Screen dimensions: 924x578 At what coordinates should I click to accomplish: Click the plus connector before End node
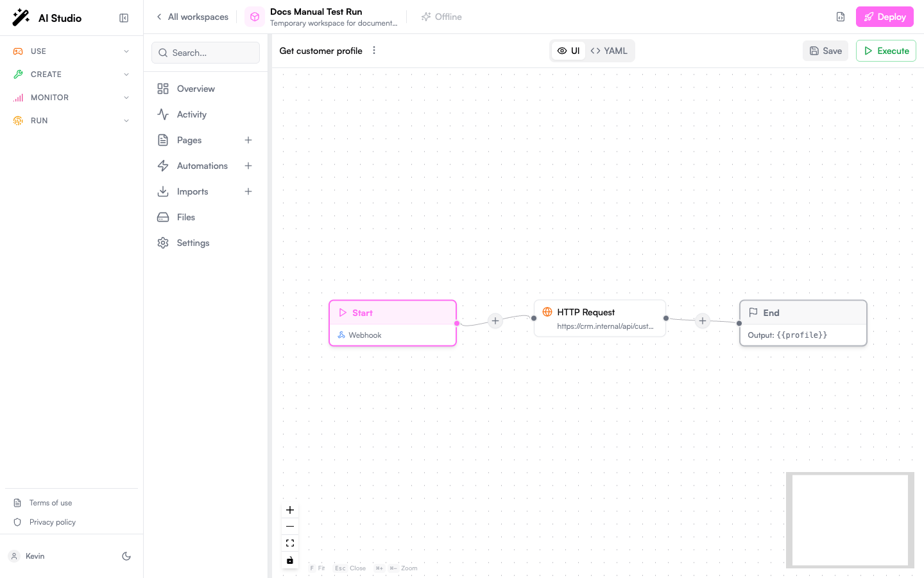point(703,320)
